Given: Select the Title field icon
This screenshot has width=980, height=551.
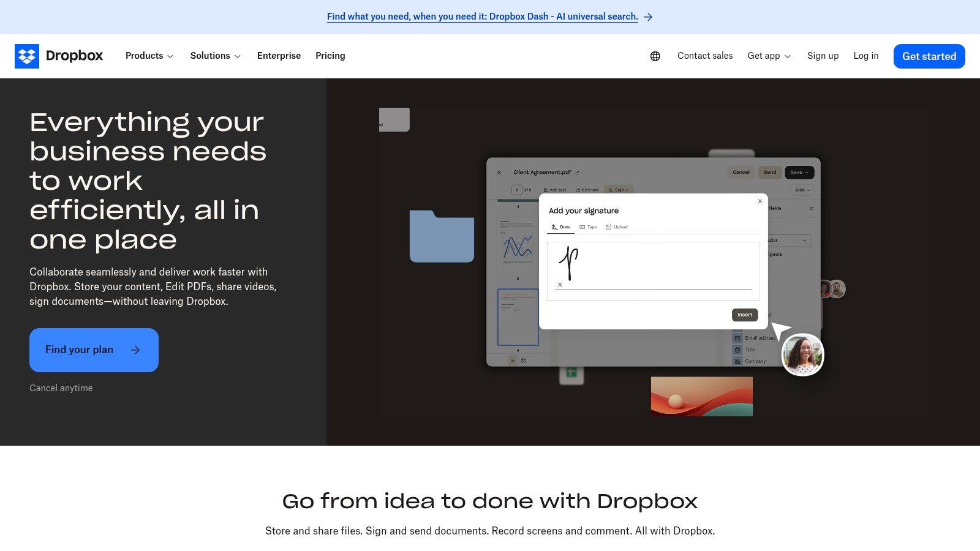Looking at the screenshot, I should pos(737,350).
